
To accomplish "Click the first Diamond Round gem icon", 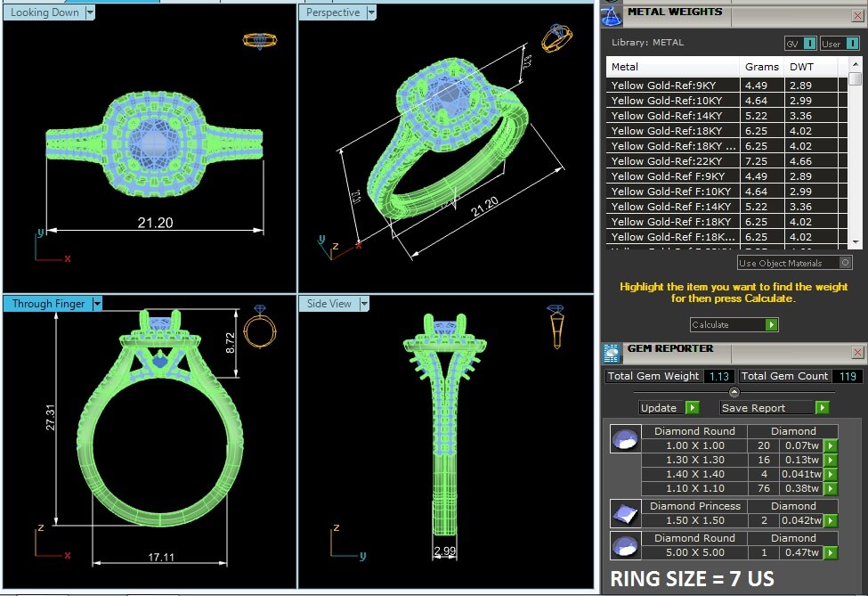I will click(x=624, y=438).
